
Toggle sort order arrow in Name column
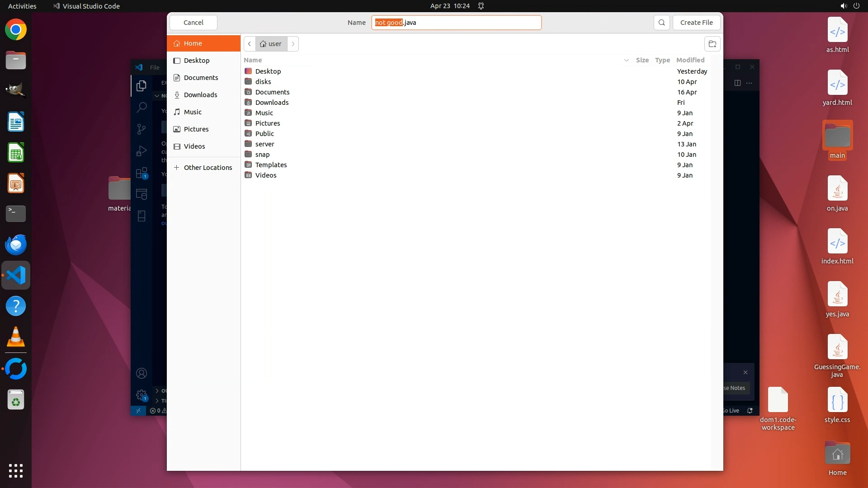point(626,60)
